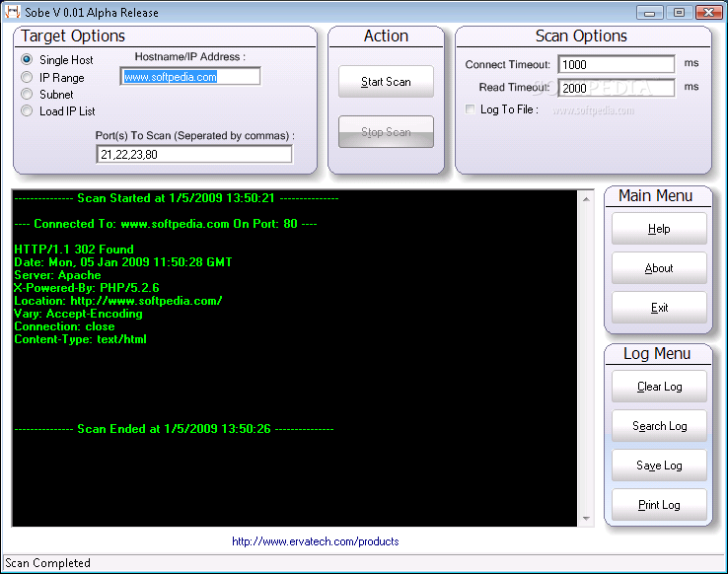Click the 'HTTP/1.1 302 Found' line
The height and width of the screenshot is (574, 728).
74,250
